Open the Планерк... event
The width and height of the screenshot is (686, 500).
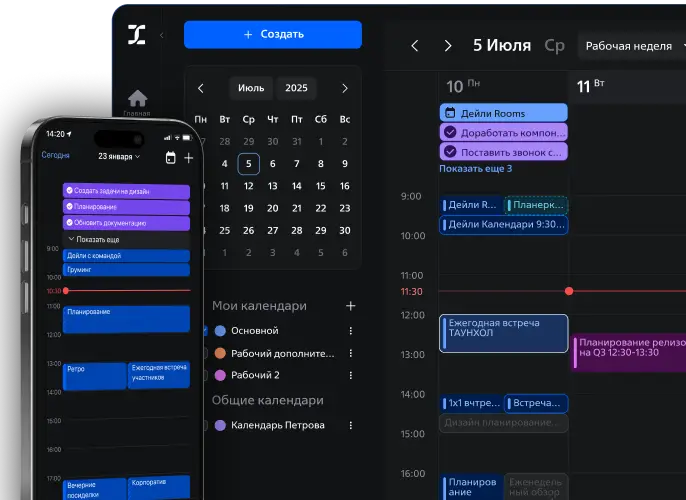[x=536, y=205]
